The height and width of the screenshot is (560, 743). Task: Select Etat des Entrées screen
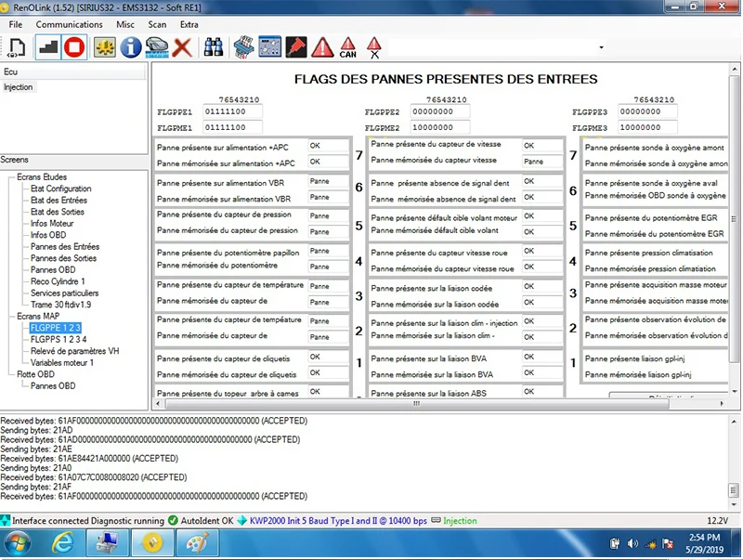[59, 201]
